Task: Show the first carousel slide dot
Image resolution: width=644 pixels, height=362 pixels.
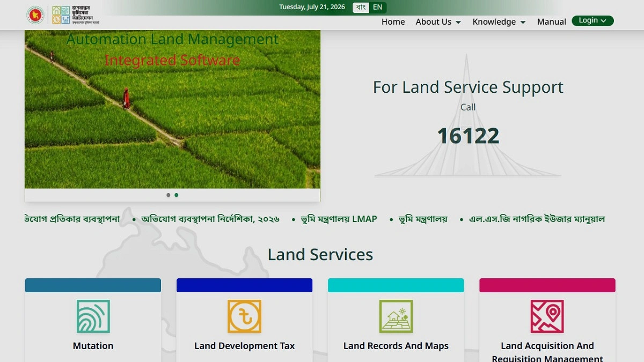Action: tap(169, 195)
